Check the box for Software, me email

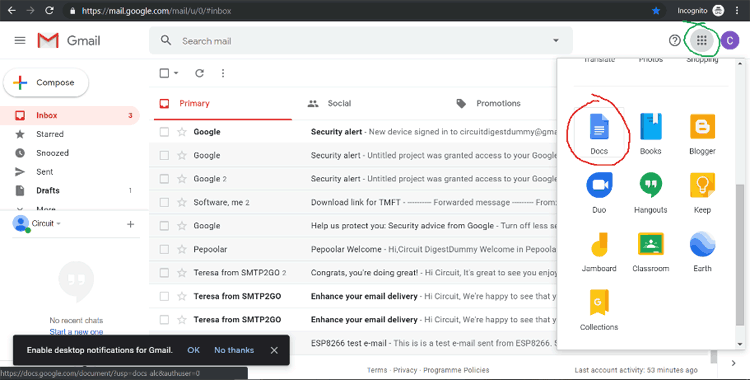[x=164, y=202]
